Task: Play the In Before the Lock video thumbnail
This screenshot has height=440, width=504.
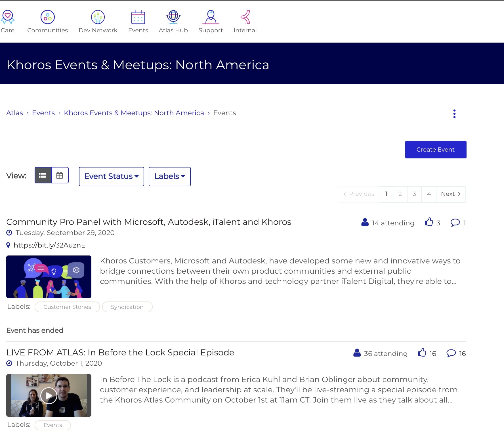Action: (49, 395)
